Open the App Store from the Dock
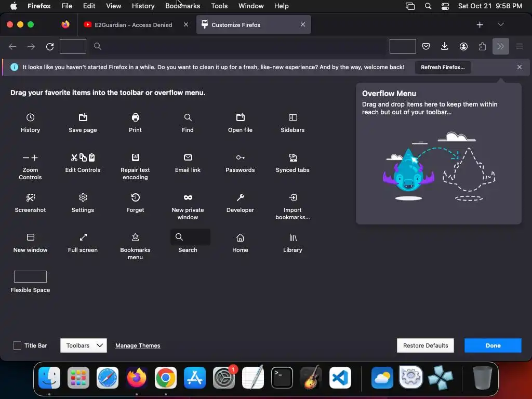The image size is (532, 399). [195, 378]
